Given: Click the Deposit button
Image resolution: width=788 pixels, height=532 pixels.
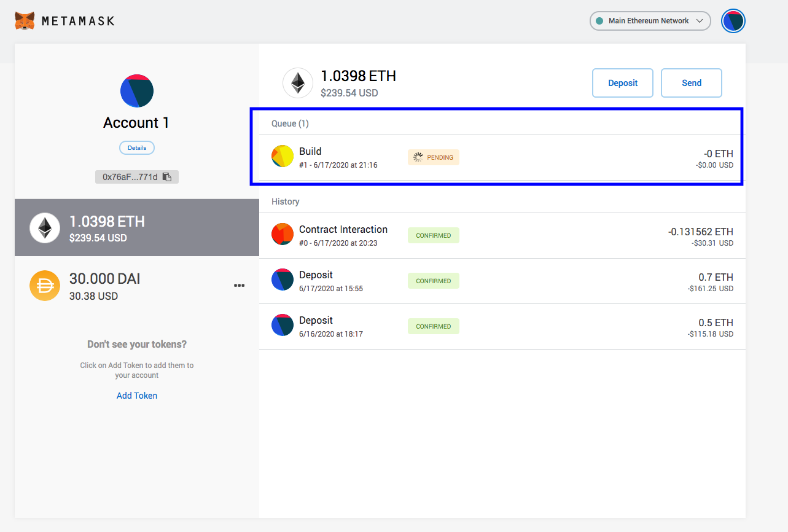Looking at the screenshot, I should click(x=622, y=82).
